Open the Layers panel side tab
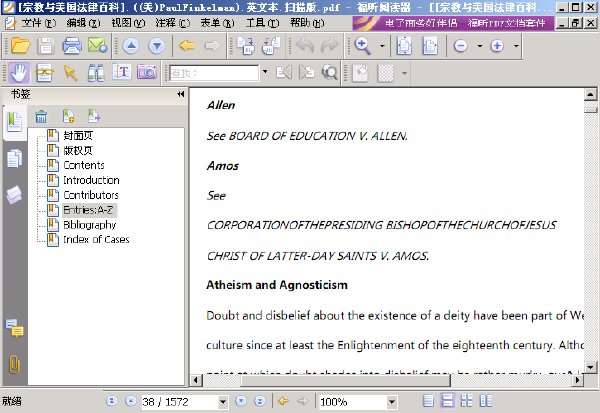The height and width of the screenshot is (413, 600). [15, 195]
